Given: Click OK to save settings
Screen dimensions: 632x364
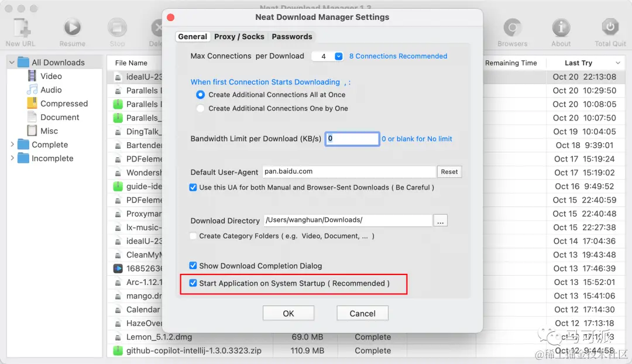Looking at the screenshot, I should point(288,313).
